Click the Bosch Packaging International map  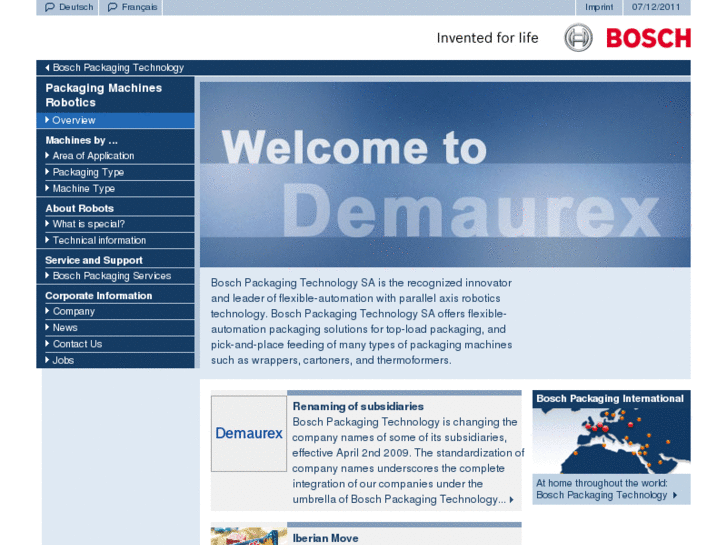[x=611, y=440]
